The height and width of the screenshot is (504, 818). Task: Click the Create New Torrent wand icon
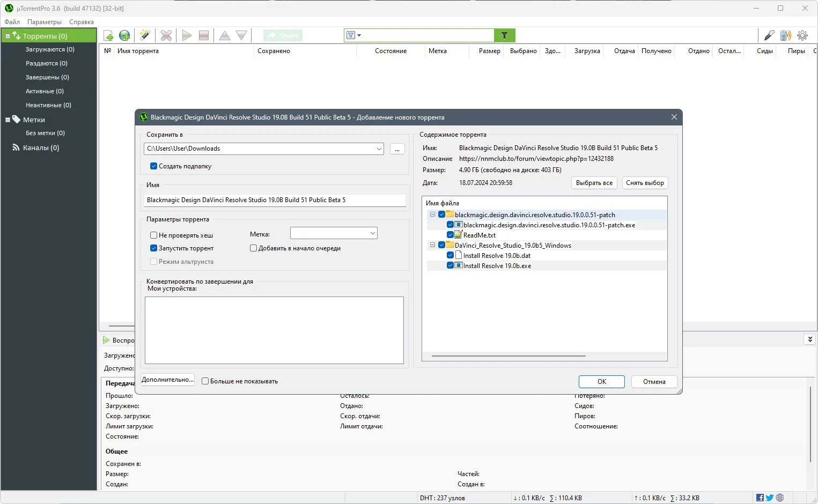tap(144, 35)
